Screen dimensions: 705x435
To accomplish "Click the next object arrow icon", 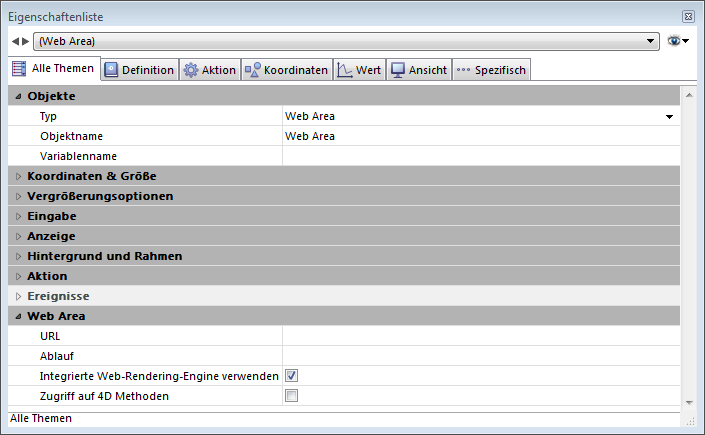I will point(26,41).
